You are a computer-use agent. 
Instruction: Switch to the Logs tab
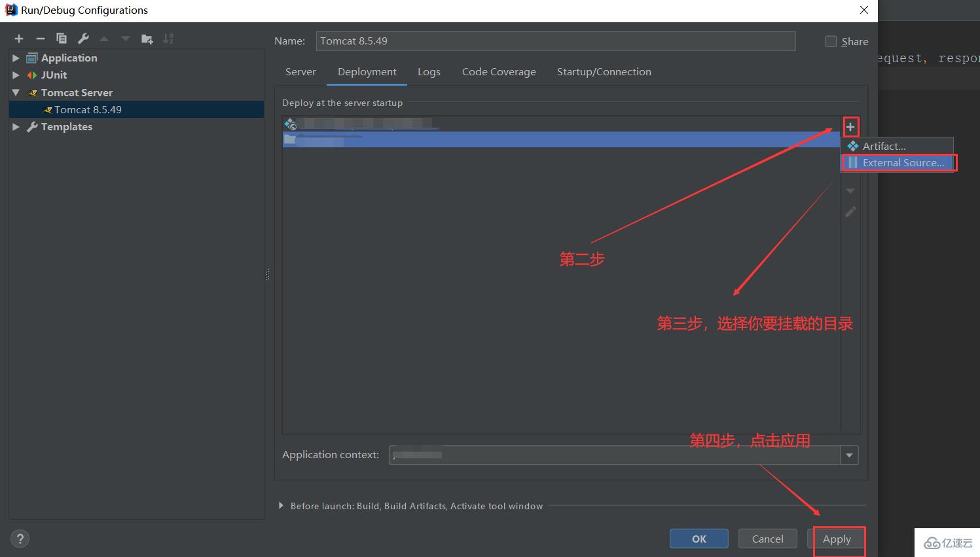click(x=429, y=72)
